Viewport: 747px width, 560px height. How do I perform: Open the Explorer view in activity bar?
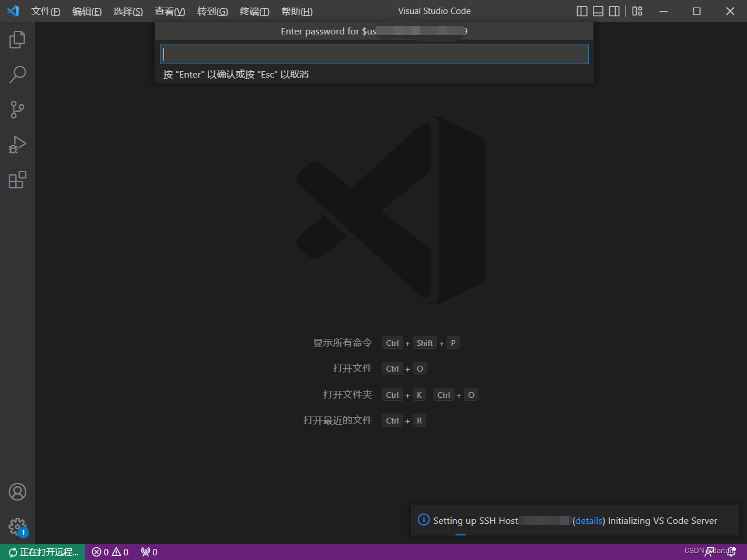point(18,40)
